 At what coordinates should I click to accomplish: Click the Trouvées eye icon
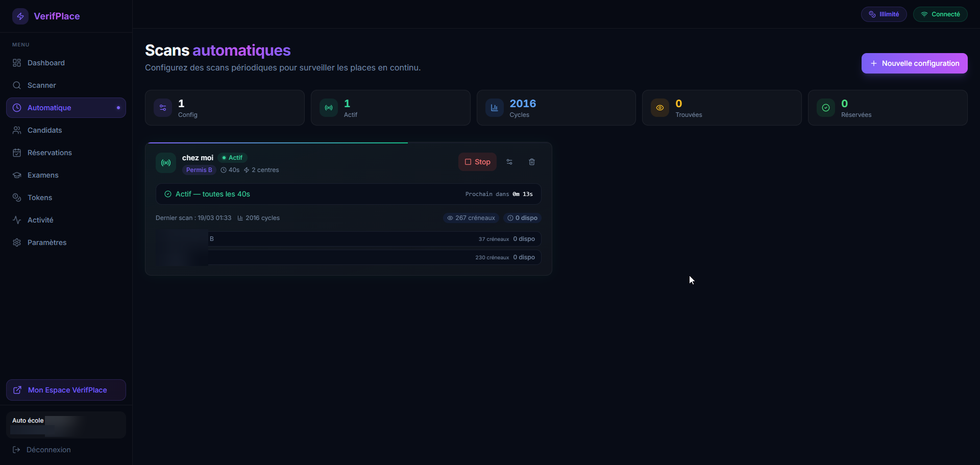(659, 108)
